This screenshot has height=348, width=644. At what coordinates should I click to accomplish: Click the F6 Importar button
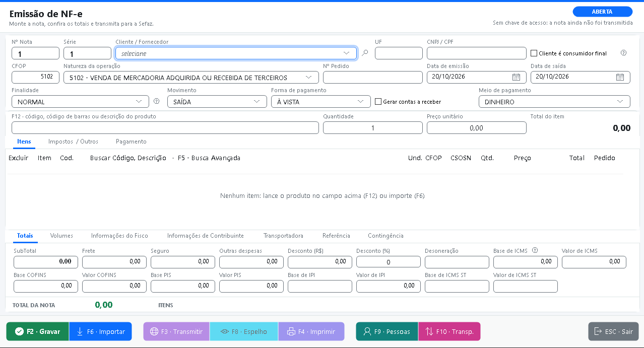coord(100,331)
